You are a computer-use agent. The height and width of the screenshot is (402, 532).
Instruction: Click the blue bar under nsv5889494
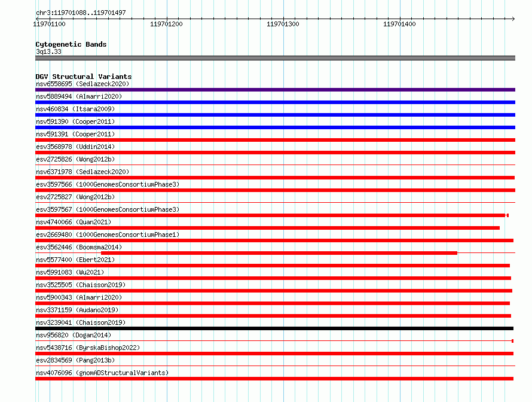(x=275, y=102)
